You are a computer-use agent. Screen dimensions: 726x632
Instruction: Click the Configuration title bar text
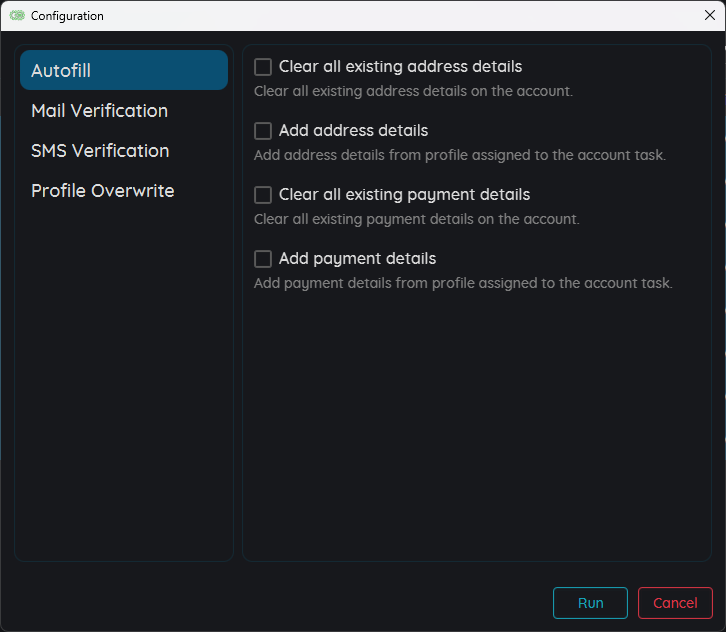click(x=67, y=16)
